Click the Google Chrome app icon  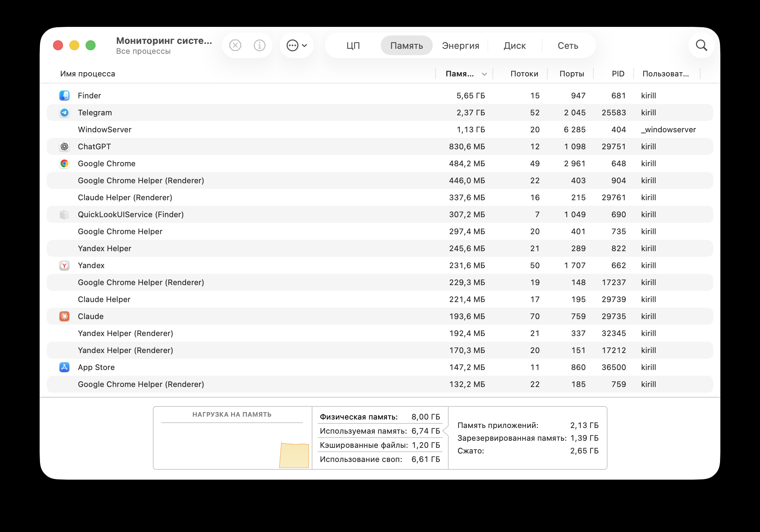[x=64, y=163]
